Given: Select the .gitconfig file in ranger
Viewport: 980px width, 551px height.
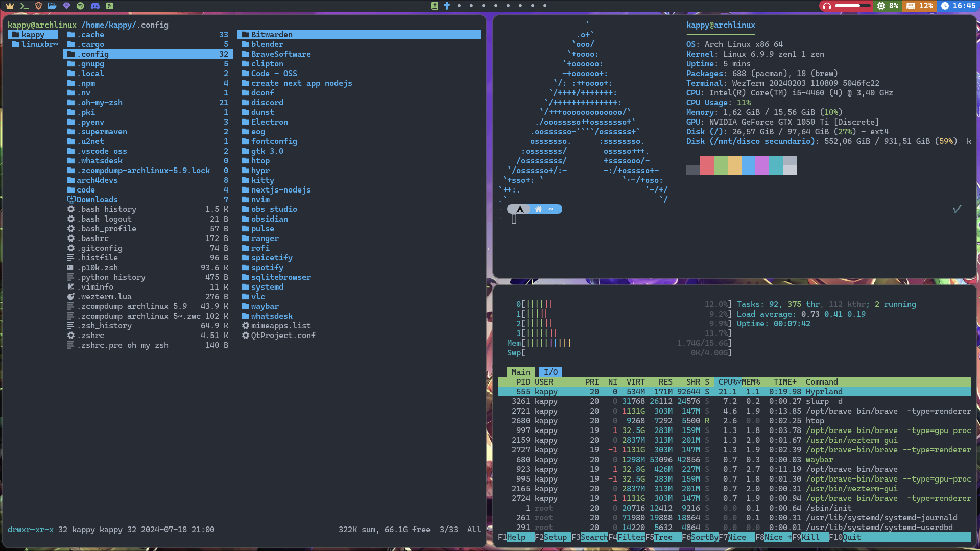Looking at the screenshot, I should point(148,248).
